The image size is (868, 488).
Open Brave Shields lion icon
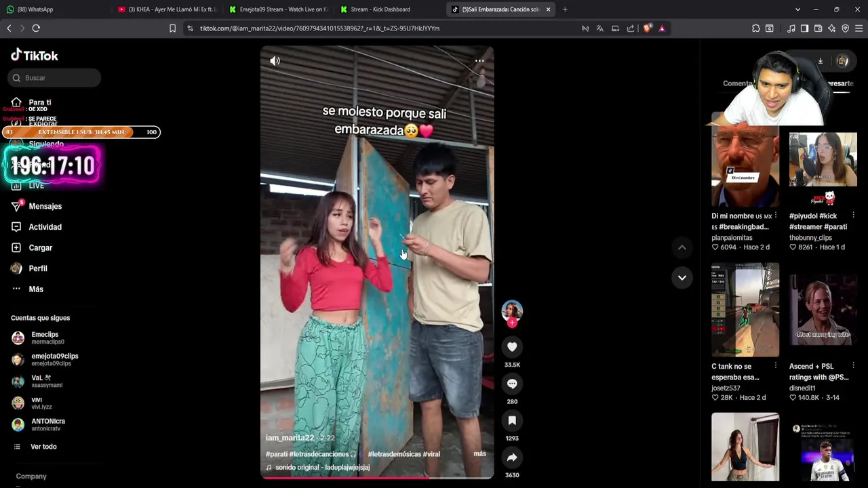click(x=647, y=28)
